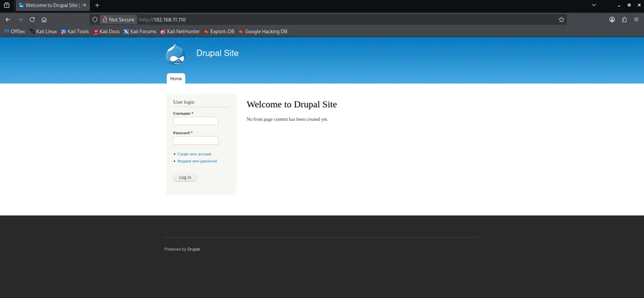Viewport: 644px width, 298px height.
Task: Open the Kali NetHunter bookmark
Action: tap(180, 31)
